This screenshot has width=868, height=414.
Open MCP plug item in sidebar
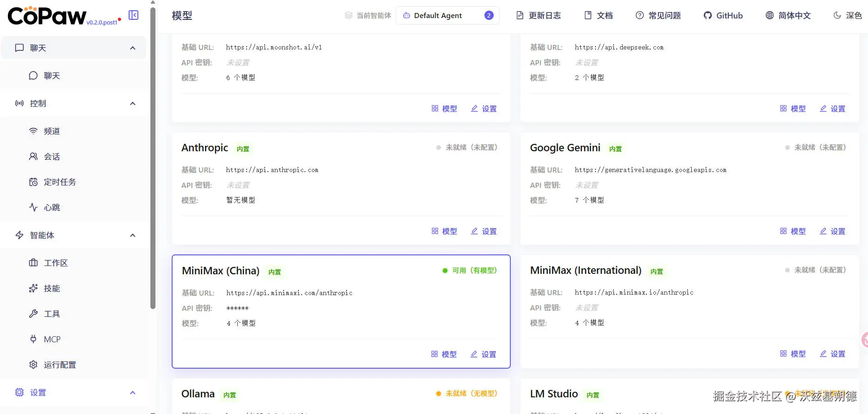52,340
